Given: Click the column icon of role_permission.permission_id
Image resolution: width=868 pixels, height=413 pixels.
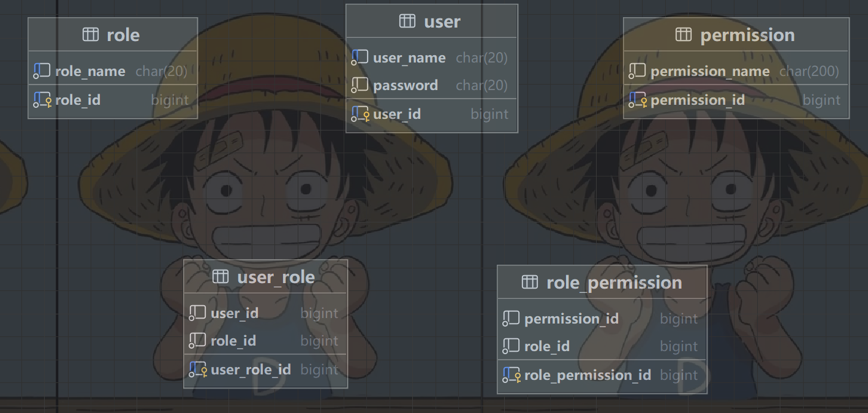Looking at the screenshot, I should tap(511, 319).
